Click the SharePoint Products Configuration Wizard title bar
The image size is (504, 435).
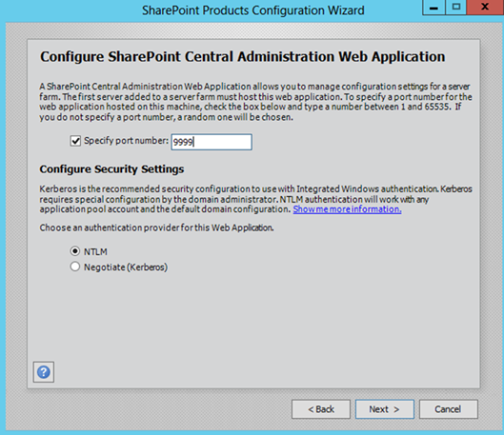tap(253, 10)
